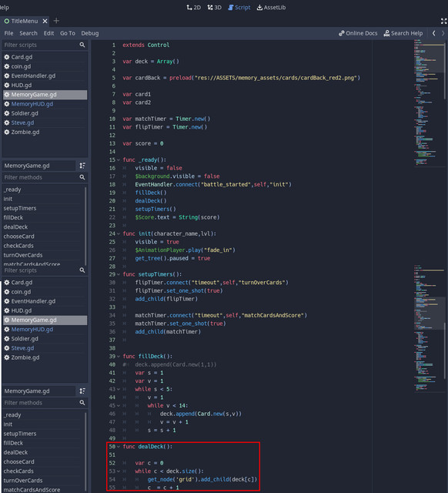Toggle distraction-free mode icon
Screen dimensions: 448x493
tap(443, 21)
